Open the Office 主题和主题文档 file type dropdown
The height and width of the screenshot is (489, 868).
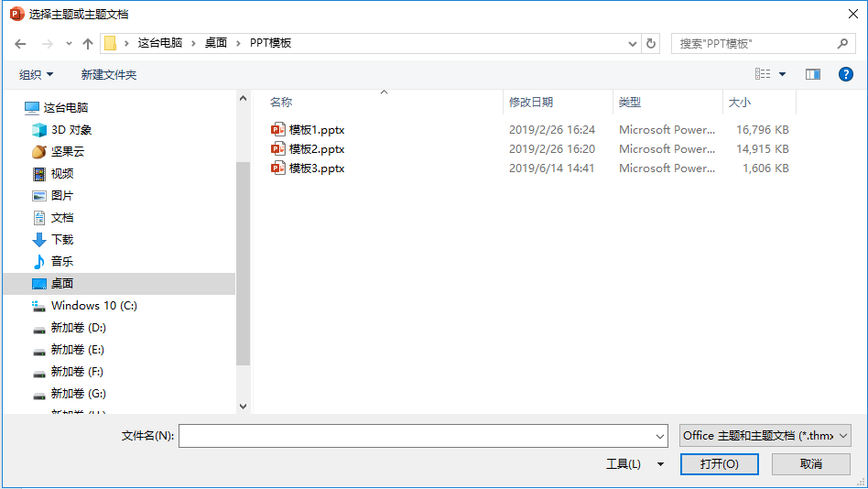point(765,436)
